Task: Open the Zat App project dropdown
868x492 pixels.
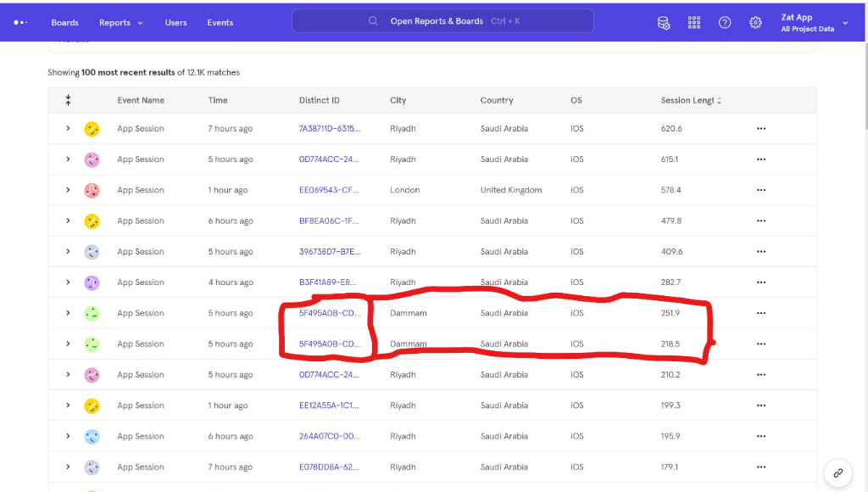Action: pyautogui.click(x=814, y=23)
